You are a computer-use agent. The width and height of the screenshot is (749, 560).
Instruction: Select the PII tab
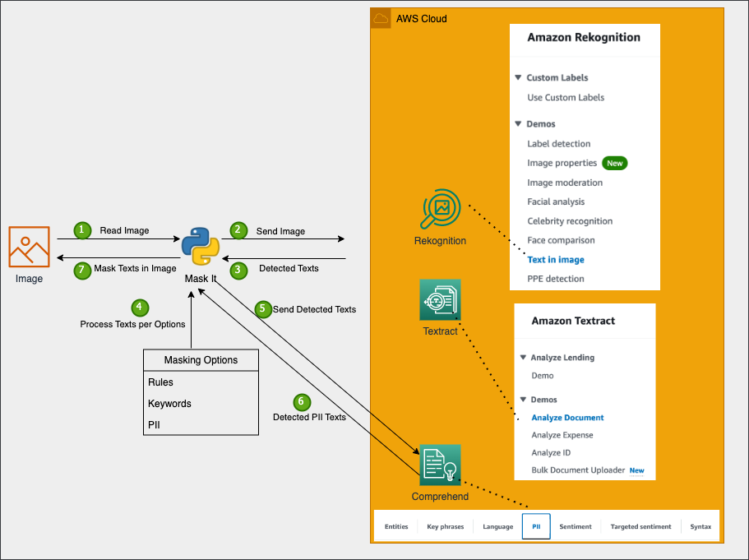click(536, 526)
